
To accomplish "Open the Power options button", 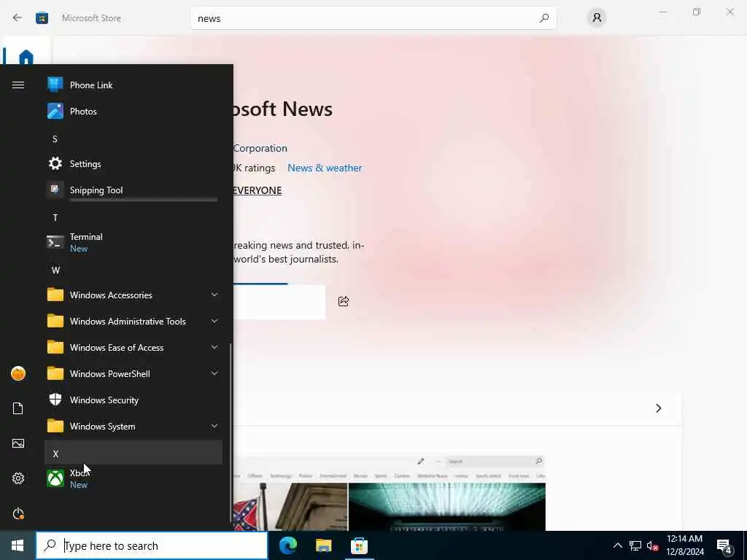I will coord(18,513).
